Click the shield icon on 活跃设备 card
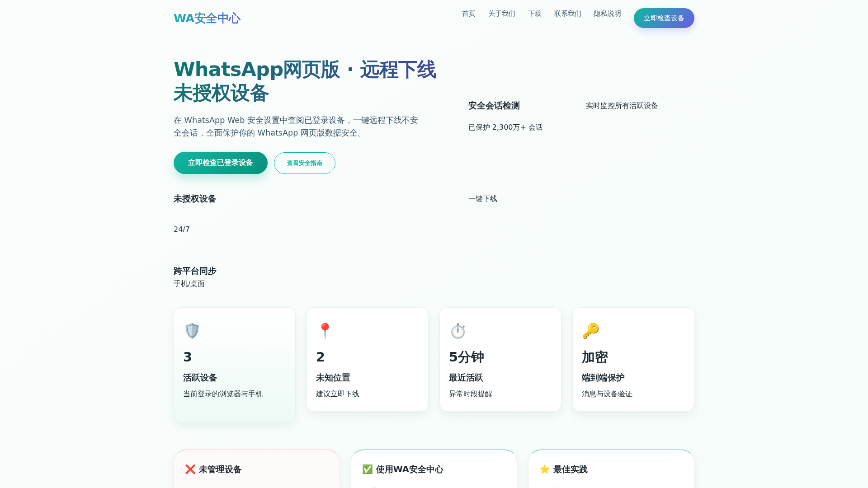 click(x=192, y=331)
